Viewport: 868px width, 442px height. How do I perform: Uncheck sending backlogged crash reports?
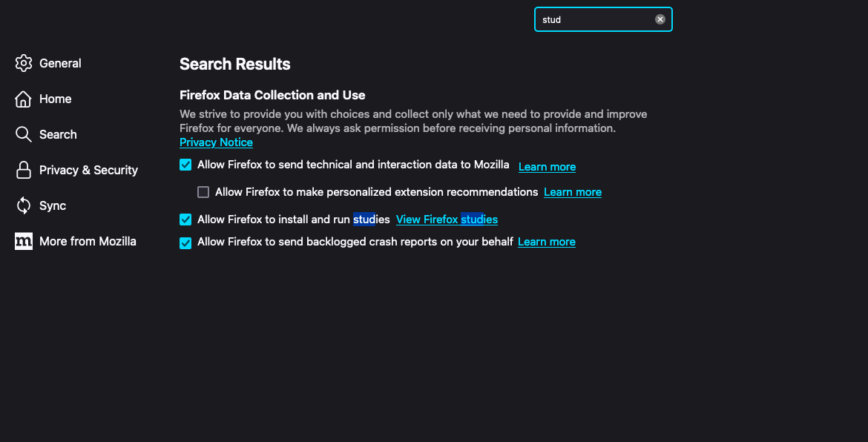pyautogui.click(x=185, y=243)
